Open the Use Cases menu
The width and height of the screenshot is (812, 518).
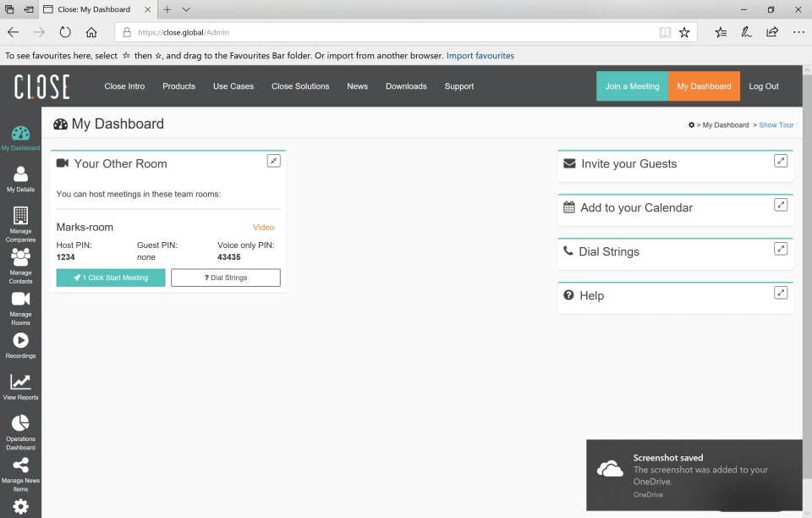[x=233, y=86]
